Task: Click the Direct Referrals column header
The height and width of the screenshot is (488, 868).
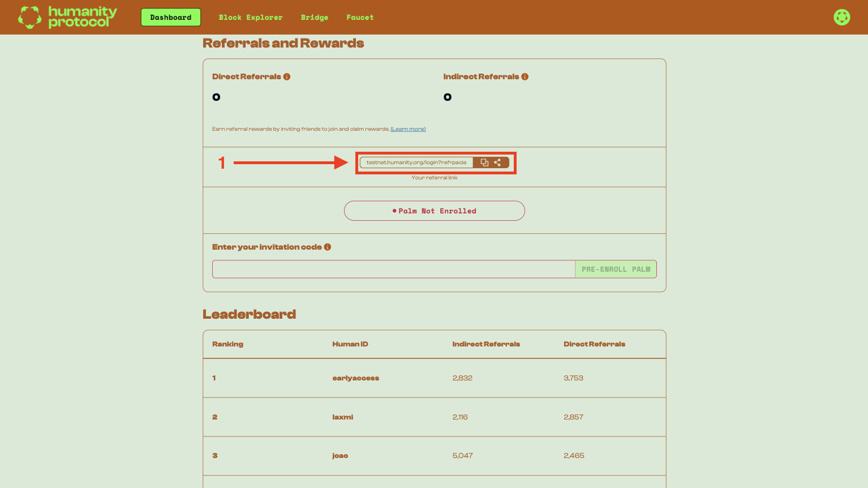Action: [x=594, y=344]
